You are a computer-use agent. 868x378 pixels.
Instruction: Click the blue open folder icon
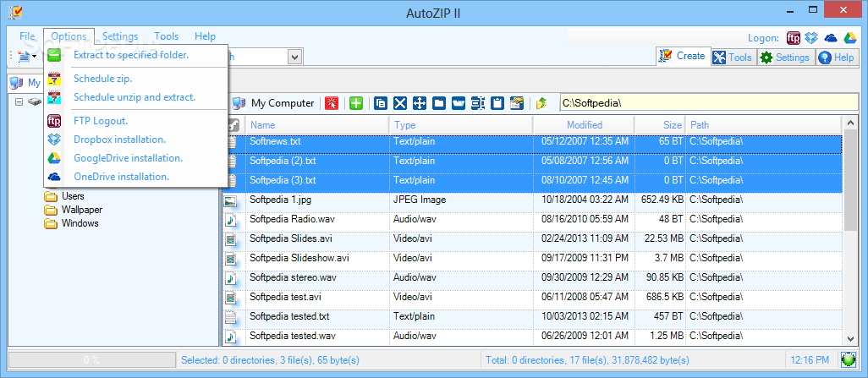coord(459,103)
